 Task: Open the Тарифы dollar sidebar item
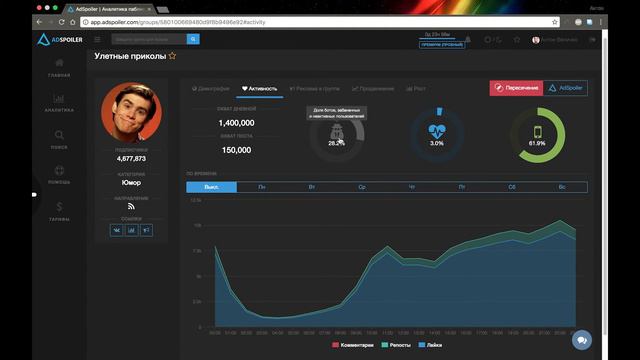point(59,211)
